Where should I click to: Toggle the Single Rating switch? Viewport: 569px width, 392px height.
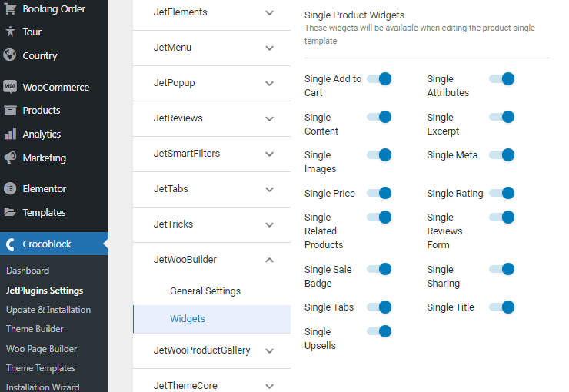point(502,193)
